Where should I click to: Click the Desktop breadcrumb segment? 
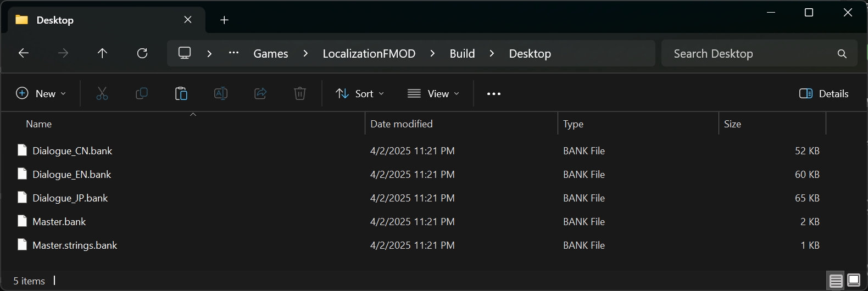pos(530,53)
